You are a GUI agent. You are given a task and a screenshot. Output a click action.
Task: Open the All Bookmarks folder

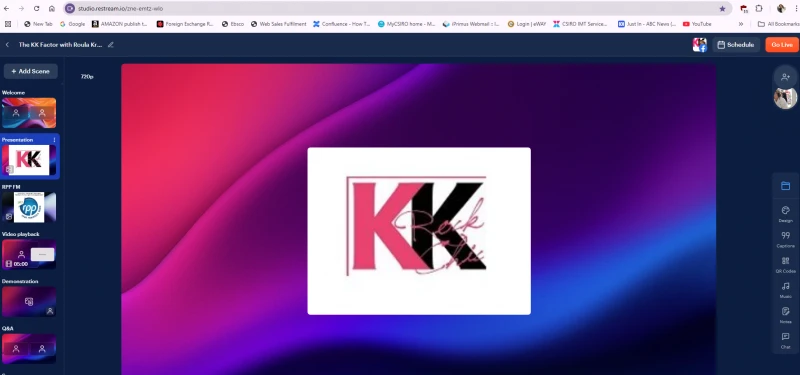779,24
